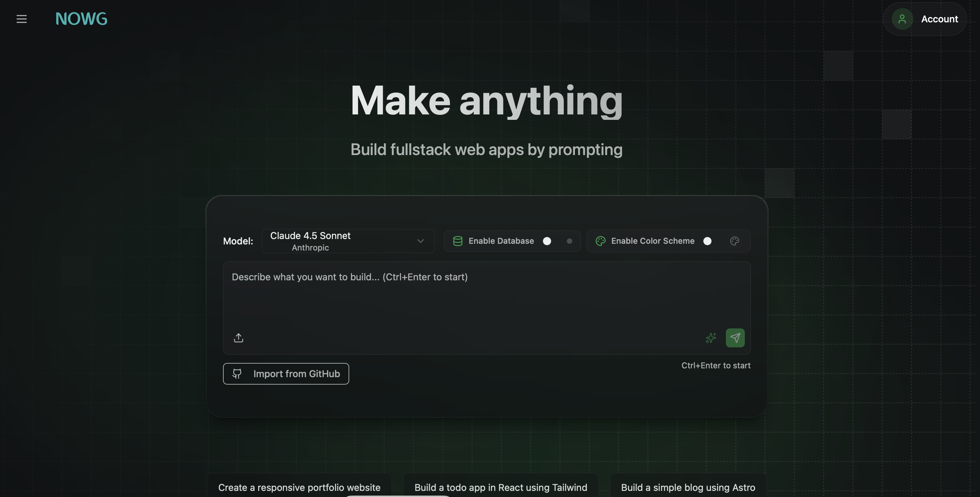The height and width of the screenshot is (497, 980).
Task: Click the database icon beside Enable Database
Action: click(x=458, y=241)
